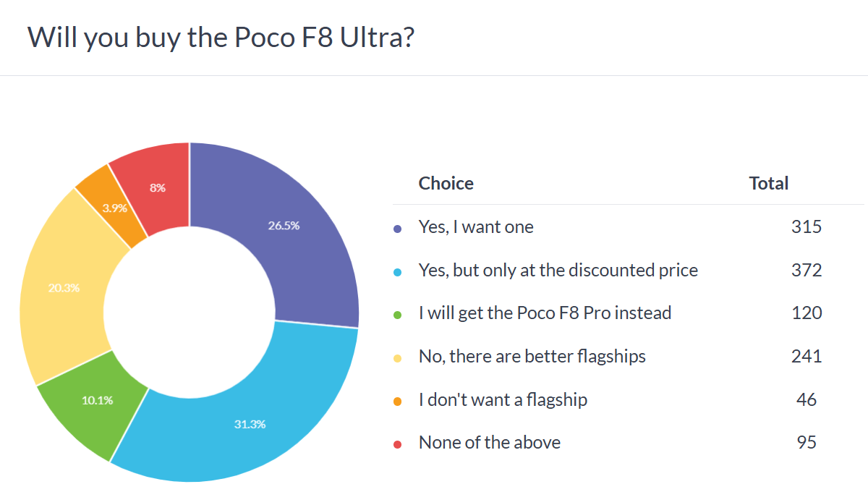Click yellow legend dot for better flagships

(397, 357)
